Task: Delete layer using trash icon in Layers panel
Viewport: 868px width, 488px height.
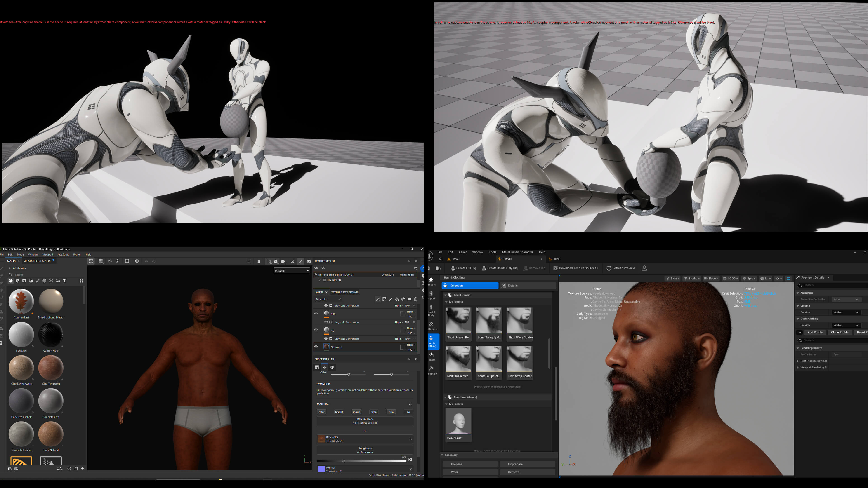Action: (416, 299)
